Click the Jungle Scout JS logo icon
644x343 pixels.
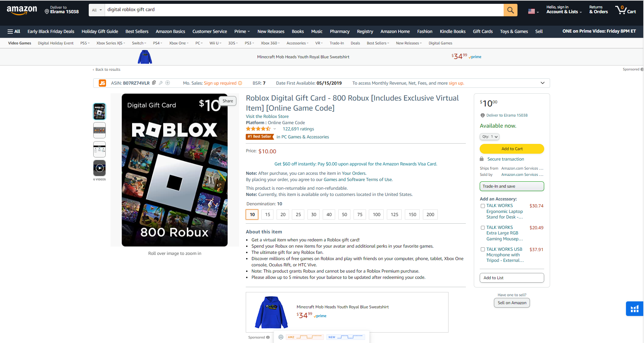102,83
